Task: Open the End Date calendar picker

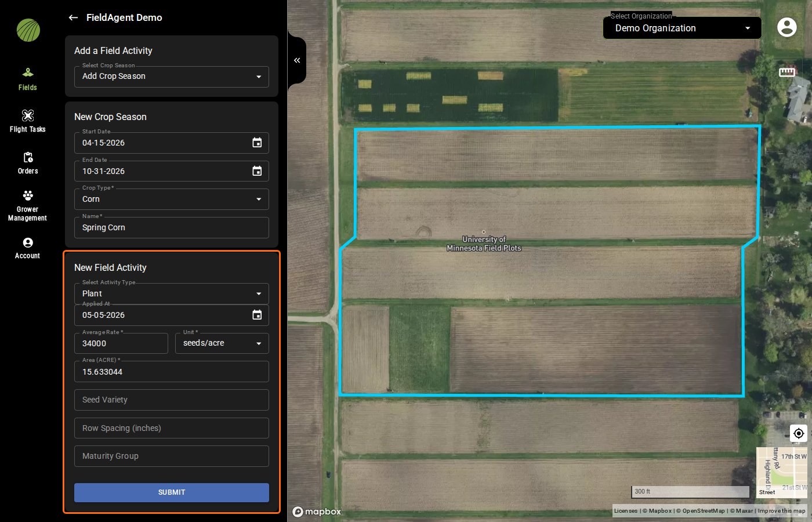Action: pos(257,171)
